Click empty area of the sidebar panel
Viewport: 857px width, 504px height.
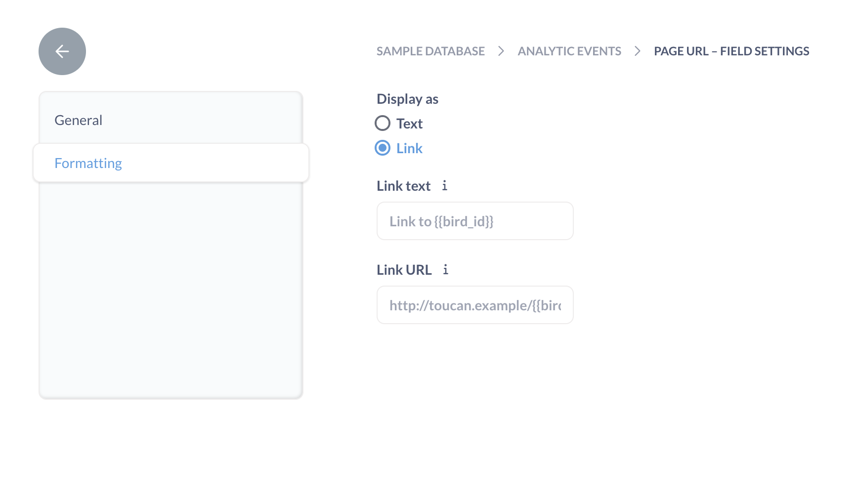[171, 292]
